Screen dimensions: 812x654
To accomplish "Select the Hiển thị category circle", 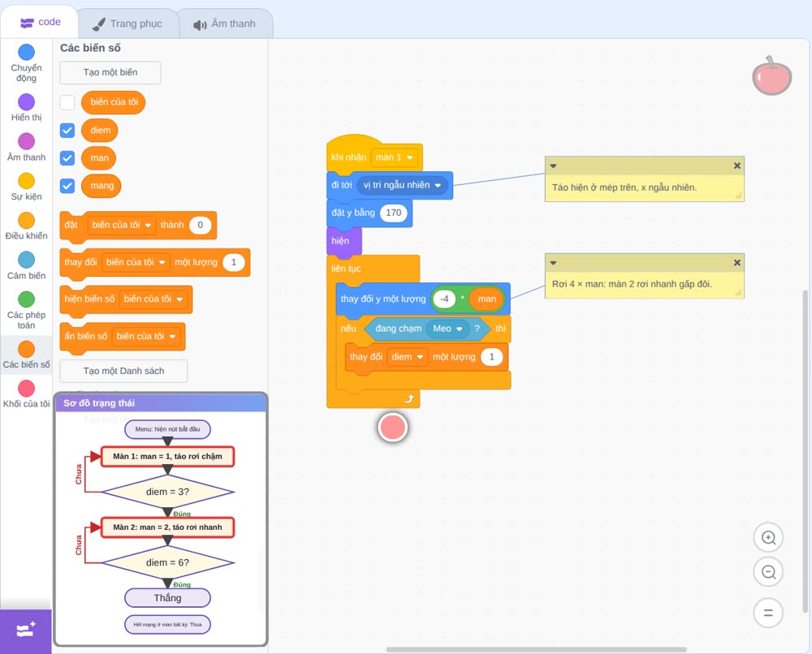I will [27, 102].
